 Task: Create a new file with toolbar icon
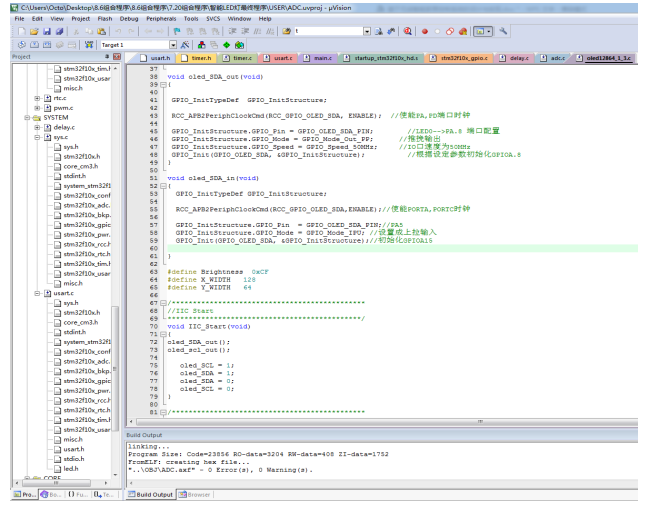tap(22, 31)
